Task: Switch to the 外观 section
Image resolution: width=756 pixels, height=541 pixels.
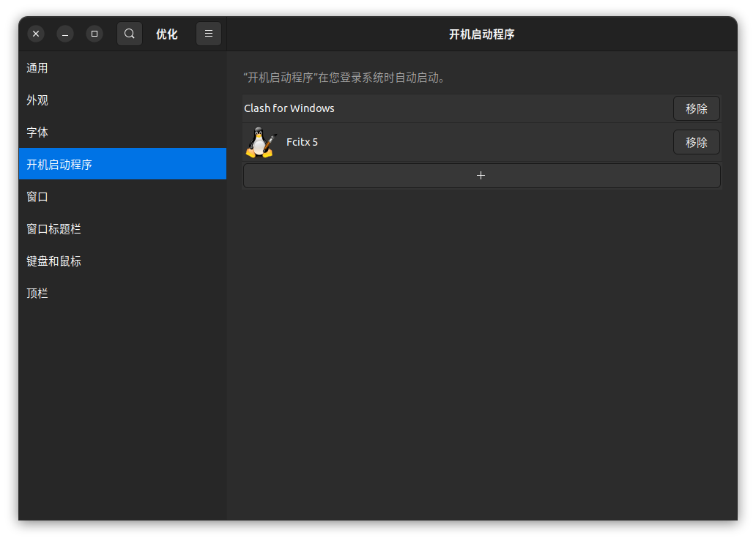Action: [37, 100]
